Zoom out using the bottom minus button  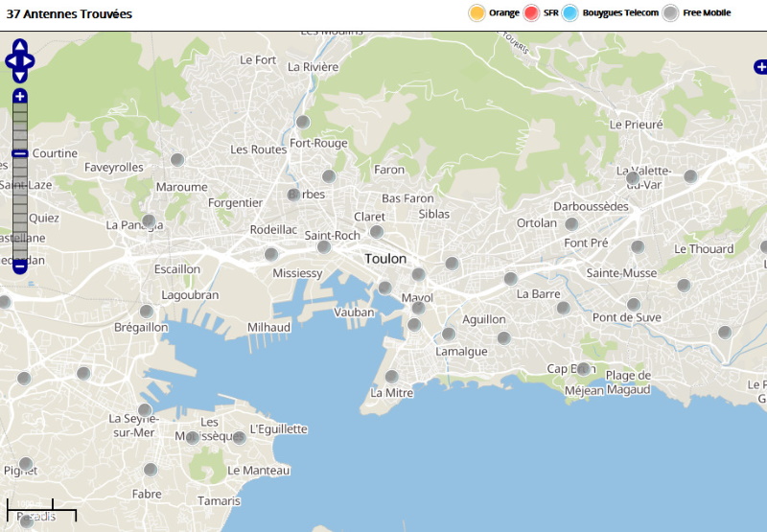point(20,267)
